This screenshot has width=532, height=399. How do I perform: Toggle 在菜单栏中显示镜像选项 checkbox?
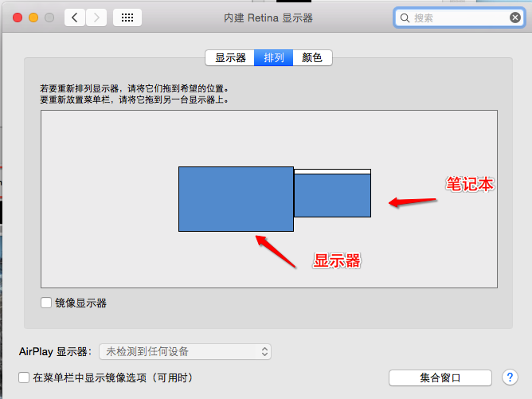(x=24, y=377)
